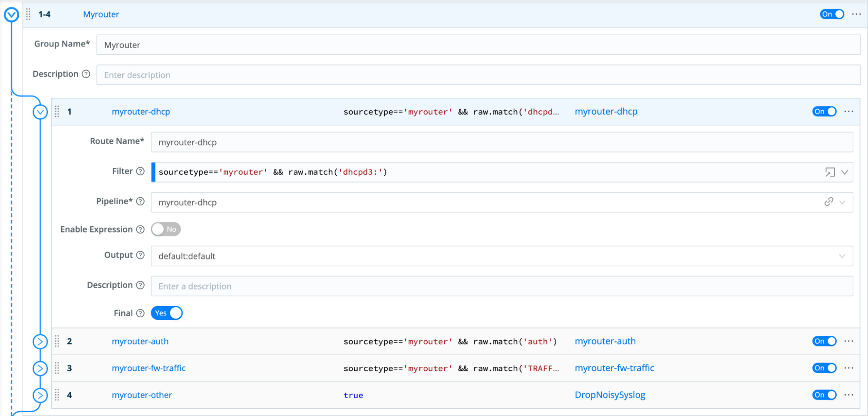The height and width of the screenshot is (416, 868).
Task: Expand the Filter expression editor icon
Action: point(830,172)
